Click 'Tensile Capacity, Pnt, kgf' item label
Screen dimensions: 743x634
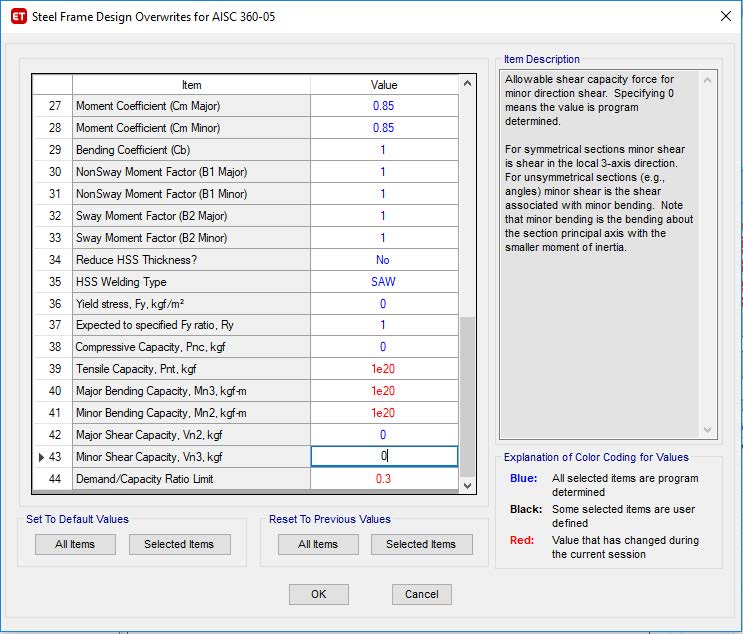pyautogui.click(x=136, y=369)
